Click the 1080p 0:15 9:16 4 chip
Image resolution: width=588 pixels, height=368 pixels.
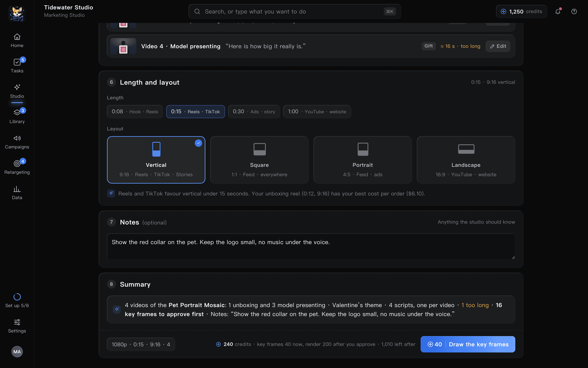click(x=141, y=344)
